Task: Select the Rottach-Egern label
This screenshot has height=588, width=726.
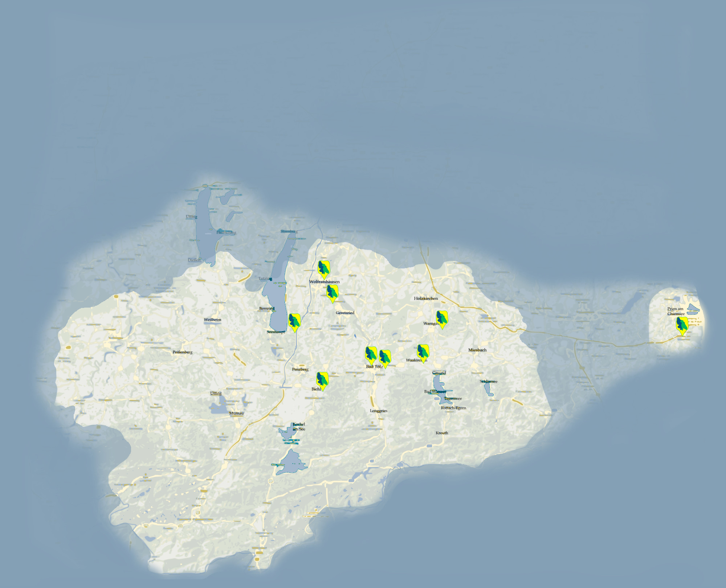Action: [x=453, y=408]
